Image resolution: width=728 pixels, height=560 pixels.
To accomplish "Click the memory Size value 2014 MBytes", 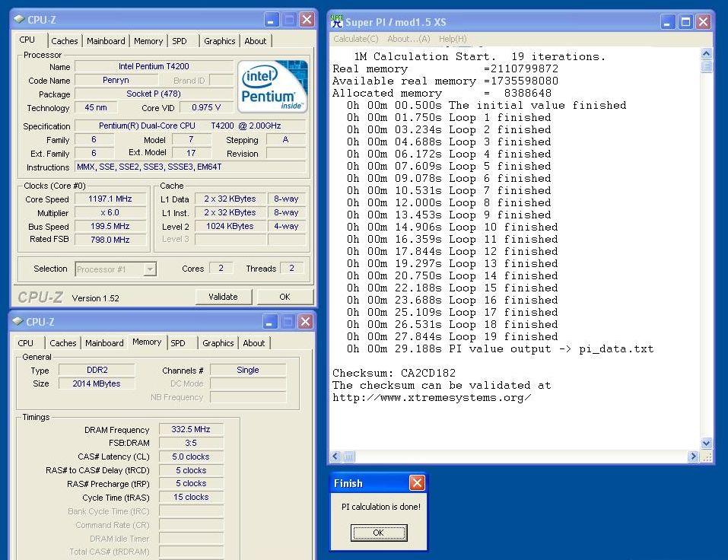I will (97, 383).
